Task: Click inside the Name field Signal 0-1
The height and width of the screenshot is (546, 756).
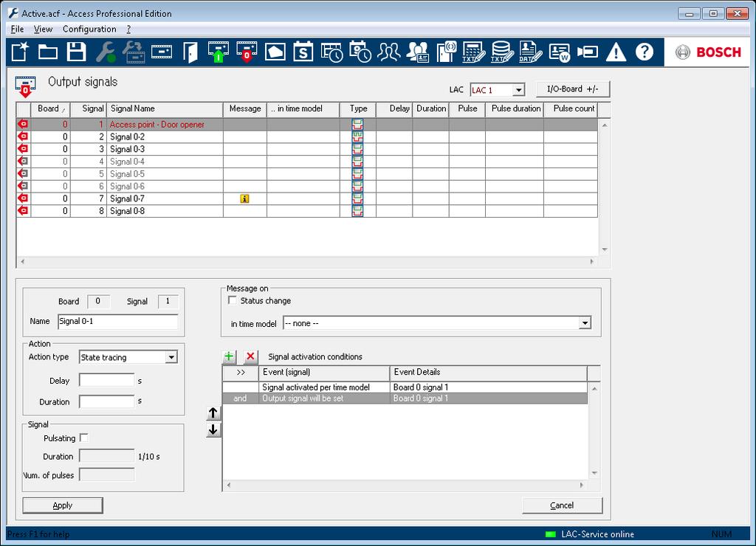Action: click(x=117, y=322)
